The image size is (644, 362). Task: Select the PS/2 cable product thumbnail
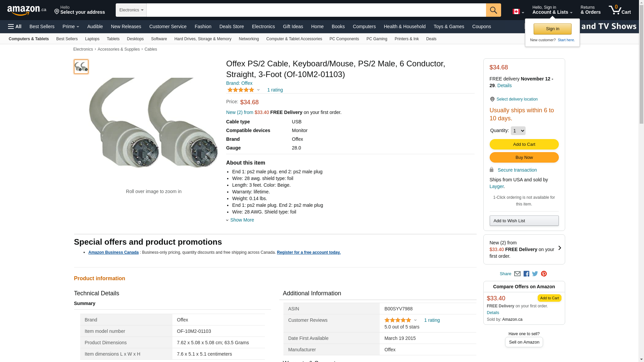[x=81, y=67]
